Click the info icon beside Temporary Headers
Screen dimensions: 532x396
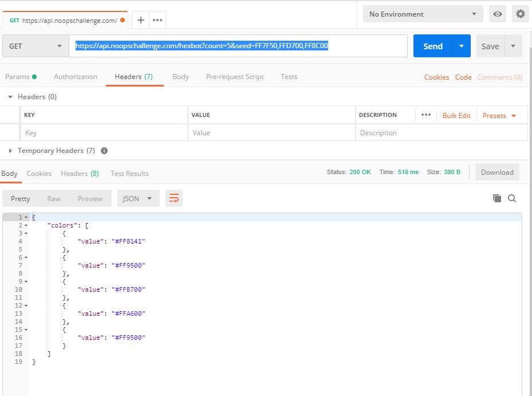[104, 151]
